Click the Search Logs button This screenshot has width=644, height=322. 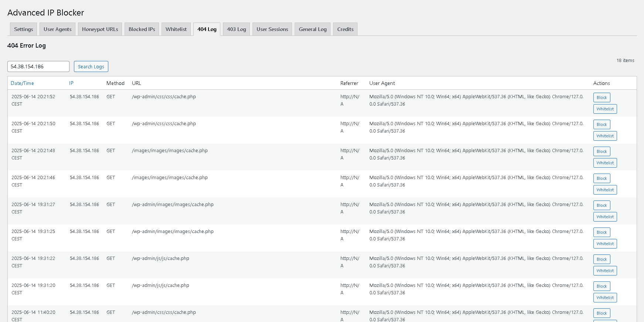tap(91, 66)
